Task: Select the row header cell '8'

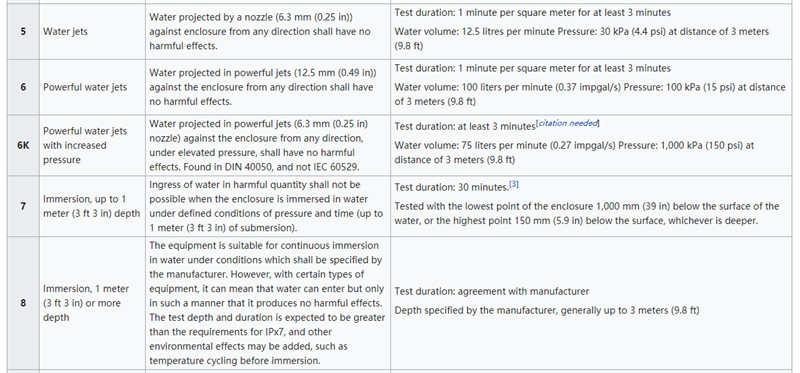Action: click(x=23, y=303)
